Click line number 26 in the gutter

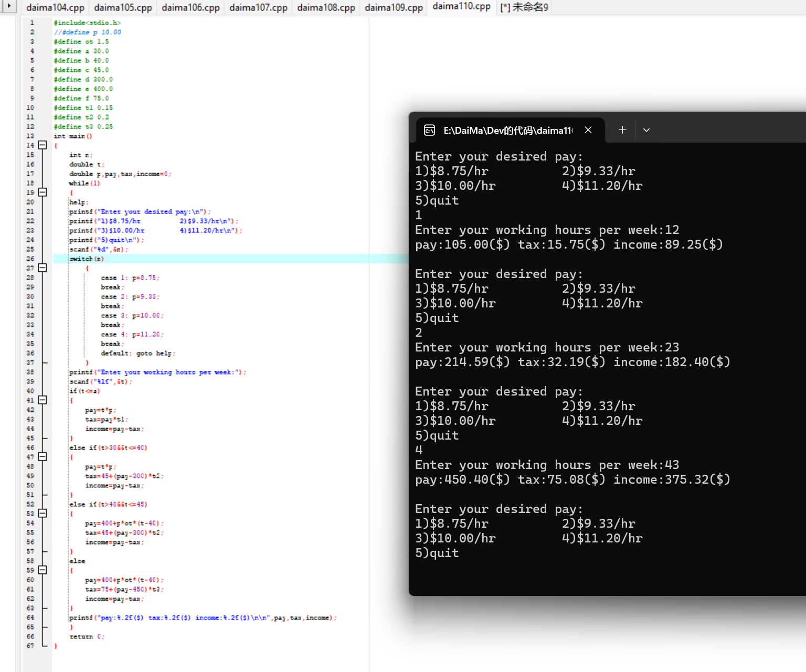click(30, 259)
